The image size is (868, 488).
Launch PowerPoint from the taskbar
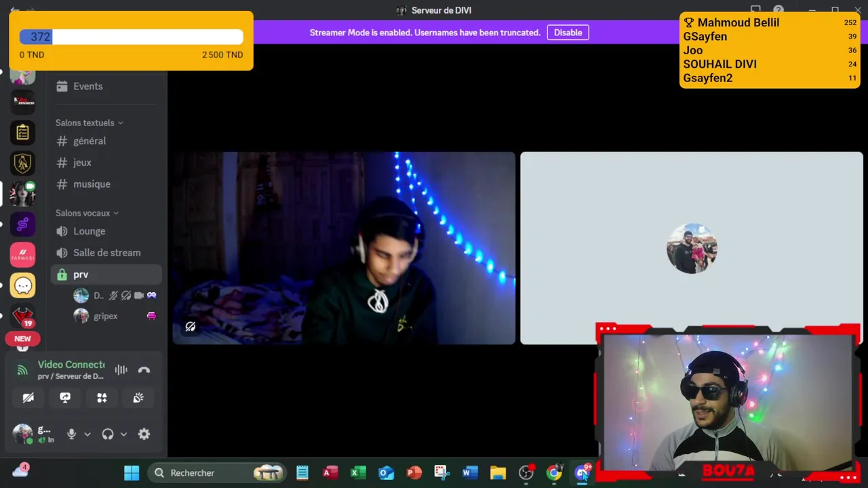pos(414,473)
